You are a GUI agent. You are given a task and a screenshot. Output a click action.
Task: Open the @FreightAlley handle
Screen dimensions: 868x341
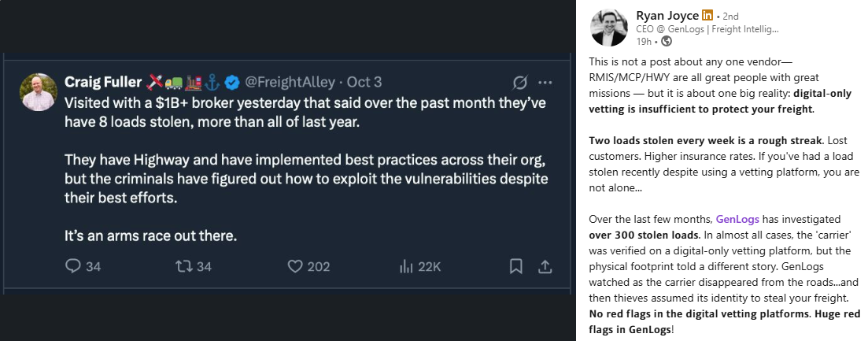(x=291, y=82)
